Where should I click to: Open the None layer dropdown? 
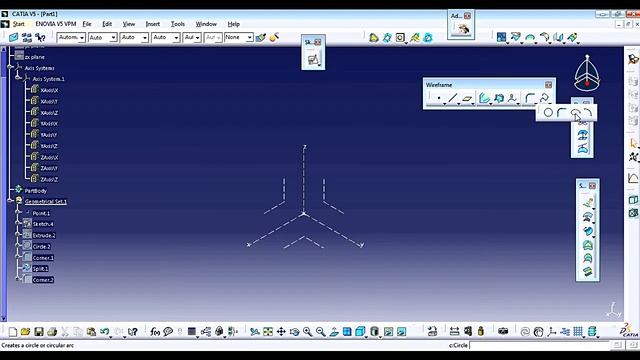click(238, 38)
